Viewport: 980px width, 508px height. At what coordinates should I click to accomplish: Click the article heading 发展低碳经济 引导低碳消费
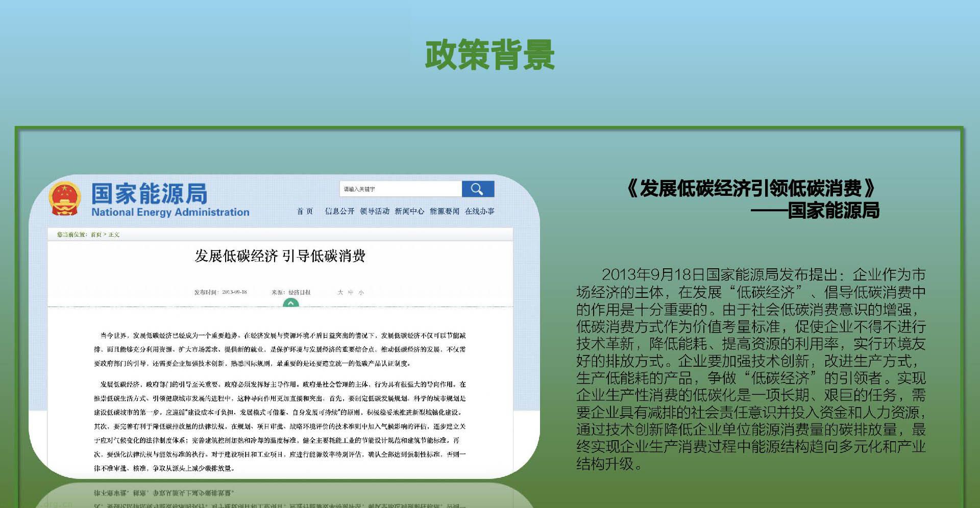pyautogui.click(x=280, y=256)
